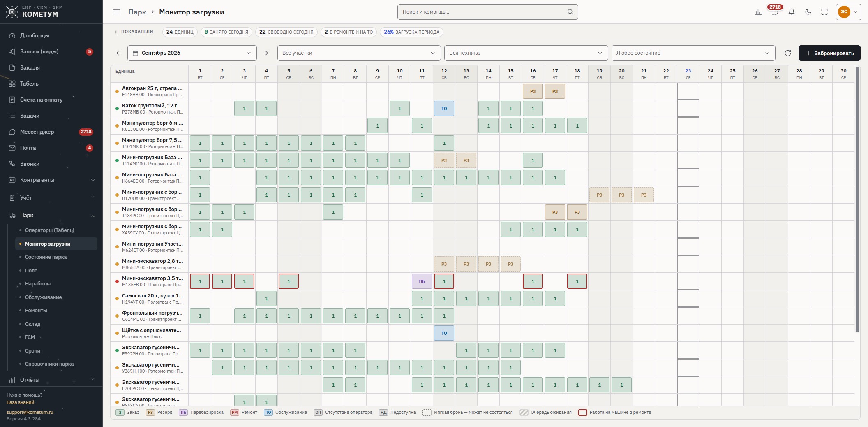Open the Вся техника dropdown
This screenshot has width=868, height=427.
click(x=526, y=53)
